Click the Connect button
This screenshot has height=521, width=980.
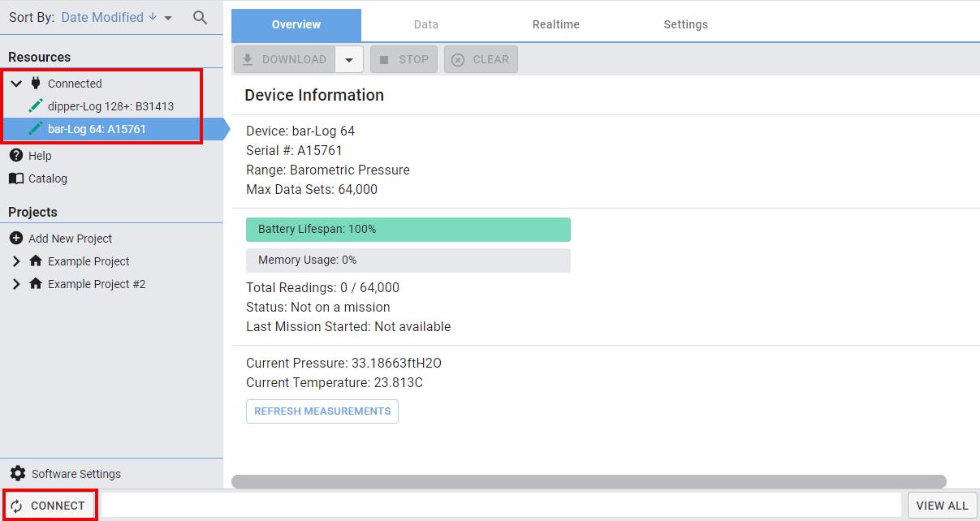(x=50, y=505)
